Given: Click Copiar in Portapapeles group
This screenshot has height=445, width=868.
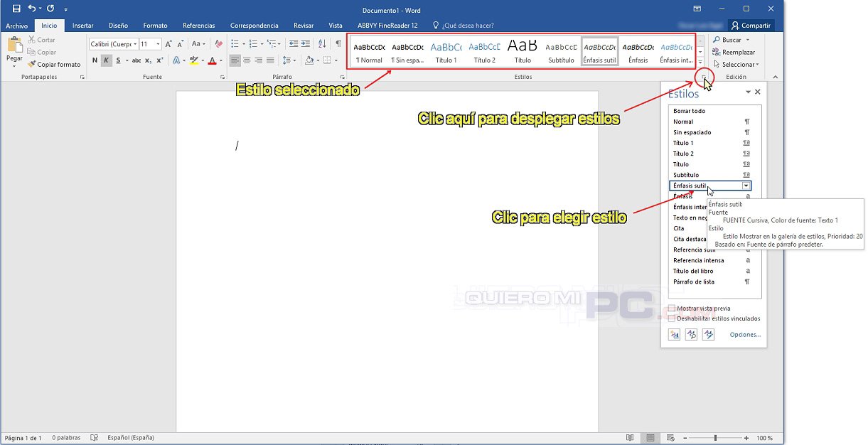Looking at the screenshot, I should coord(42,52).
